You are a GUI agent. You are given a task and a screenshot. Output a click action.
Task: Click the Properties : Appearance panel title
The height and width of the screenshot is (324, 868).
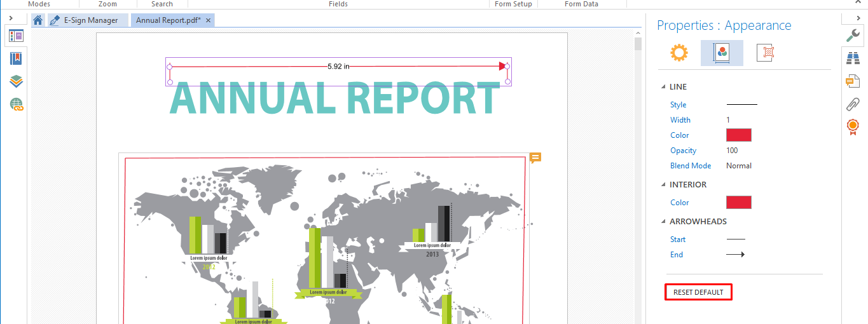[x=724, y=25]
